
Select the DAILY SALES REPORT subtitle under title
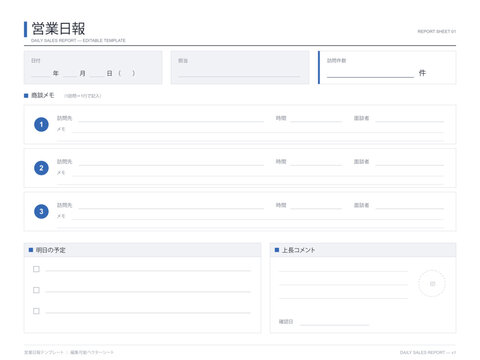[x=78, y=40]
